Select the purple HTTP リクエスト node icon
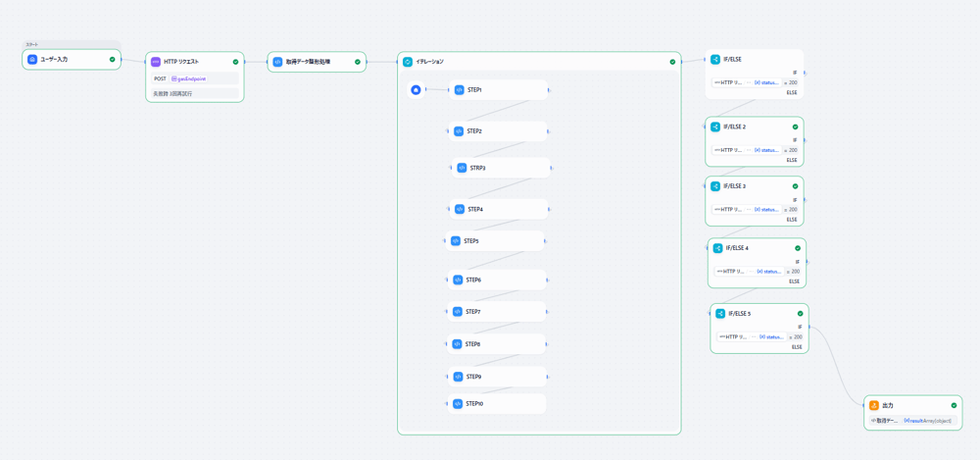The height and width of the screenshot is (460, 980). click(156, 62)
